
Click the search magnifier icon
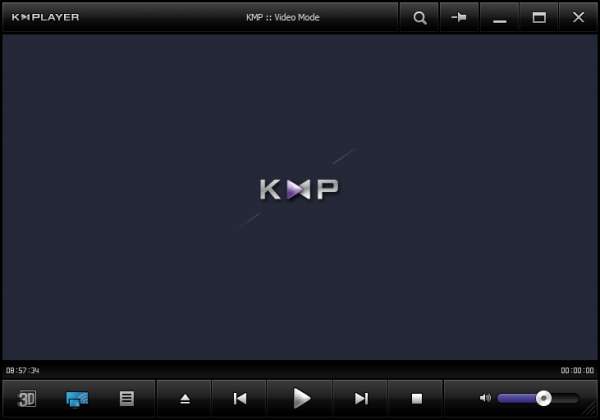click(419, 18)
